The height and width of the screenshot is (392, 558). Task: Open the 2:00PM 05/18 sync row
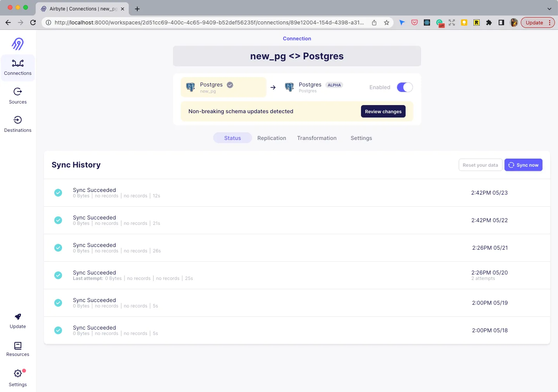coord(297,330)
